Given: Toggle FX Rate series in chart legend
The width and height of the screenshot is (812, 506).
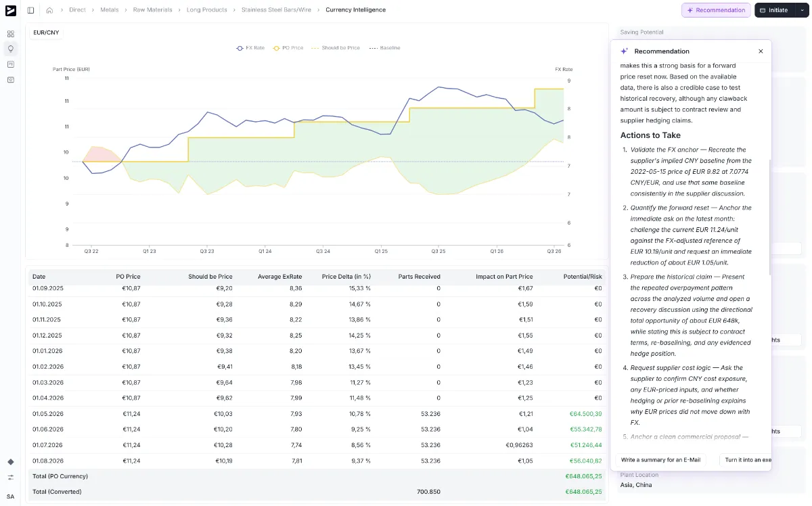Looking at the screenshot, I should tap(250, 48).
